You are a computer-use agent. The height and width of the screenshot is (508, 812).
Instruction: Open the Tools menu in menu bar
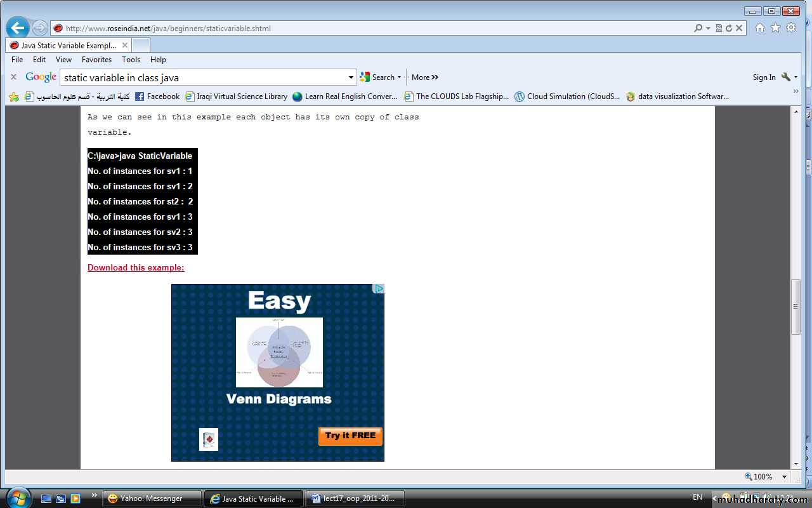pos(131,60)
